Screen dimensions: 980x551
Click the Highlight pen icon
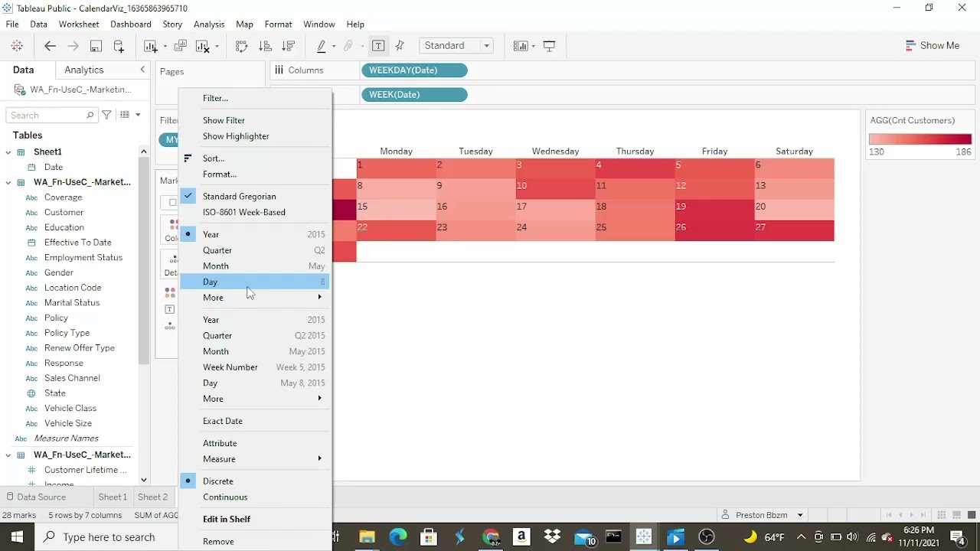pyautogui.click(x=322, y=46)
